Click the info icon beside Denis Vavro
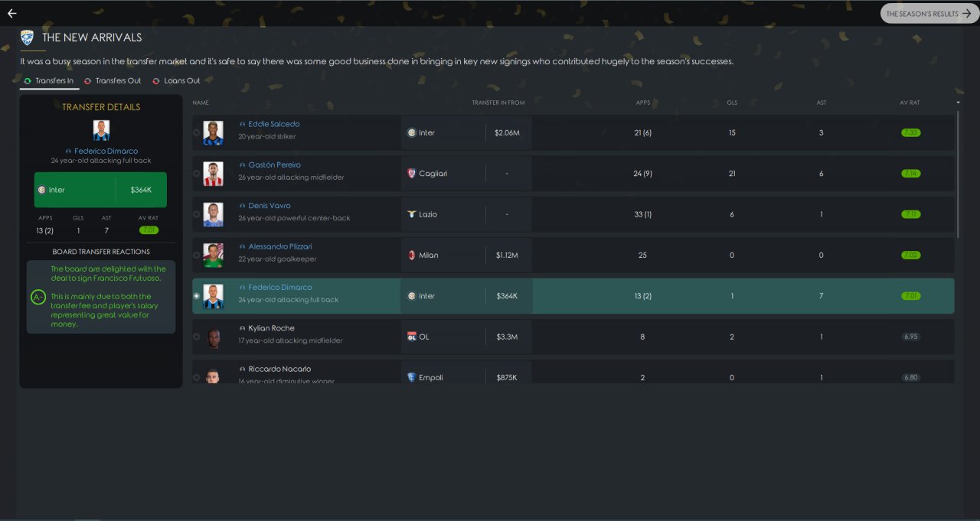The width and height of the screenshot is (980, 521). click(243, 206)
